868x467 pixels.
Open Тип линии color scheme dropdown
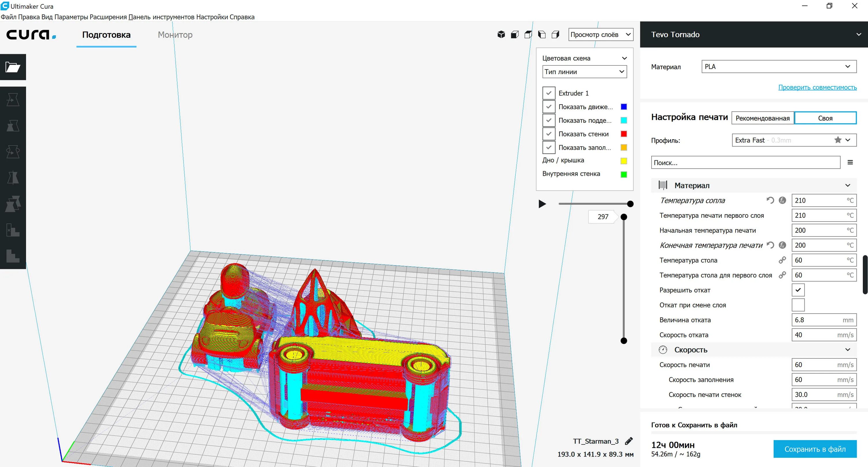coord(585,72)
